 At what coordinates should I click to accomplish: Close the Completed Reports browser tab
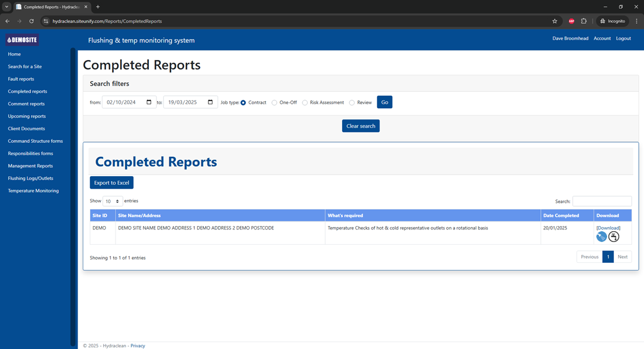tap(86, 7)
